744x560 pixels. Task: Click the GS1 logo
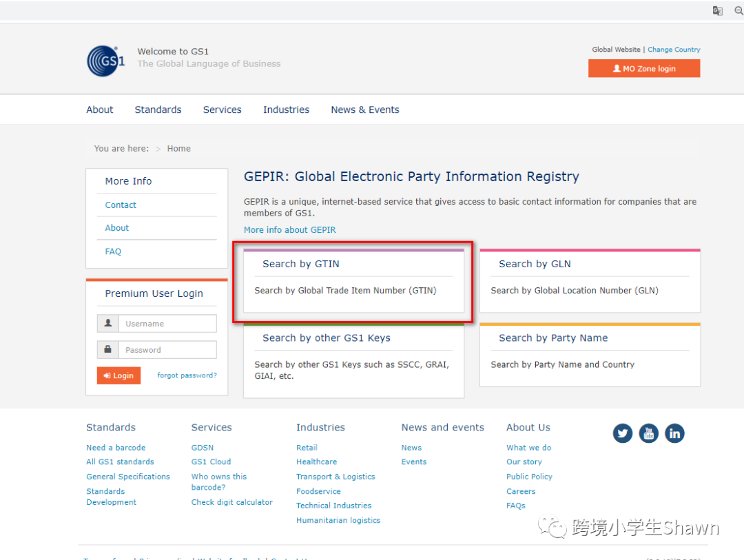[106, 61]
